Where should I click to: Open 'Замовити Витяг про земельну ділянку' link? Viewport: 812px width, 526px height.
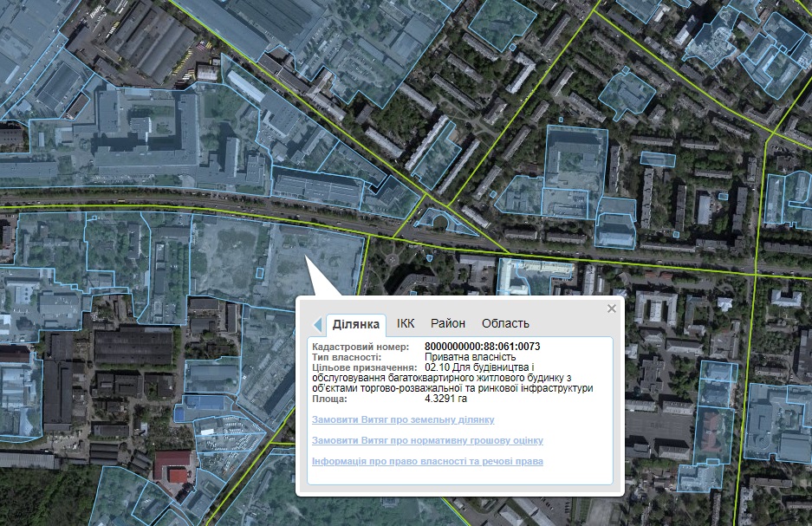pos(403,419)
